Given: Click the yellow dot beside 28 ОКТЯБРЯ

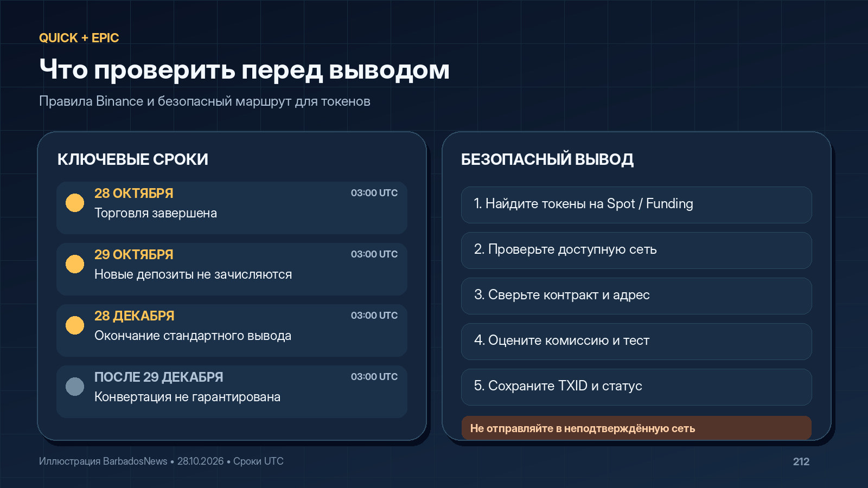Looking at the screenshot, I should pos(75,202).
